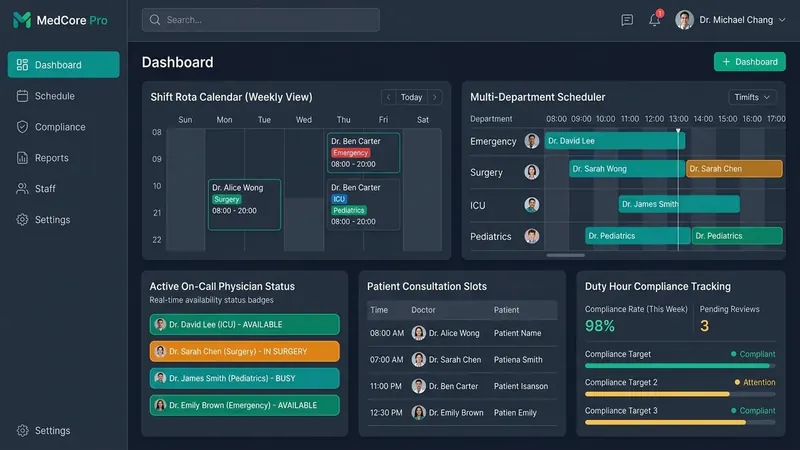Click Dr. Emily Brown avatar in consultation slots

point(418,413)
